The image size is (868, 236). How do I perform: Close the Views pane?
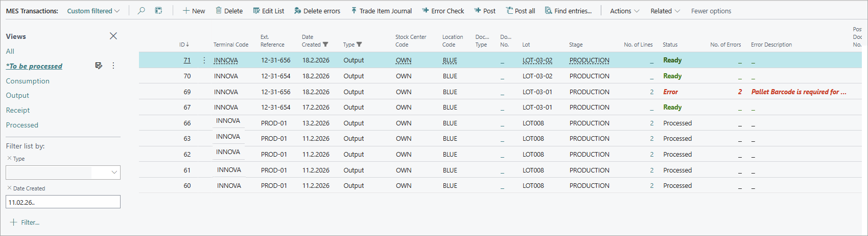[x=113, y=36]
